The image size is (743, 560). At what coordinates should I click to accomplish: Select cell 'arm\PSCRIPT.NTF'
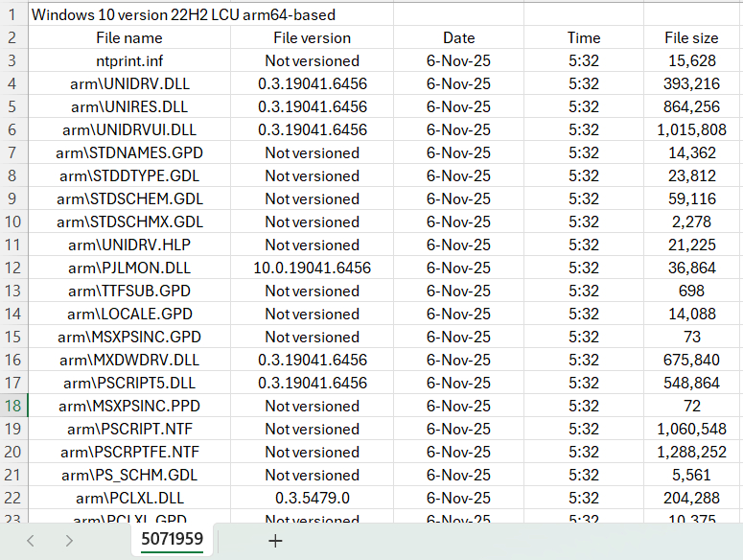129,429
